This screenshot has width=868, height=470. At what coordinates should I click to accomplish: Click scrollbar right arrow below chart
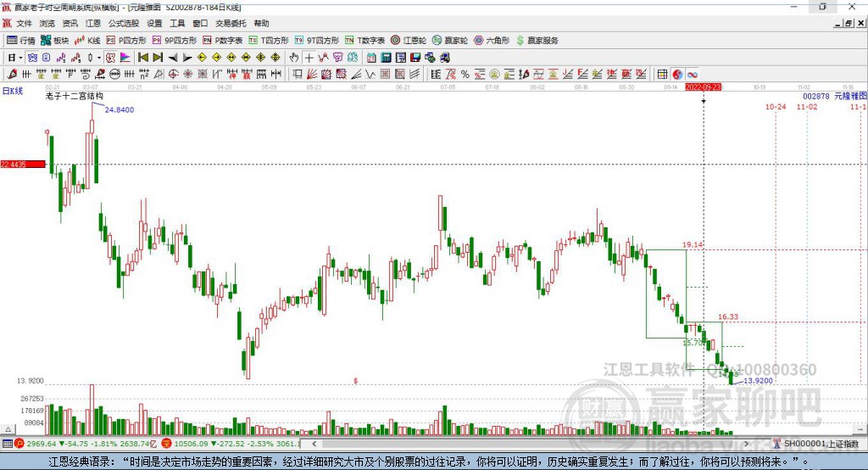[x=746, y=444]
